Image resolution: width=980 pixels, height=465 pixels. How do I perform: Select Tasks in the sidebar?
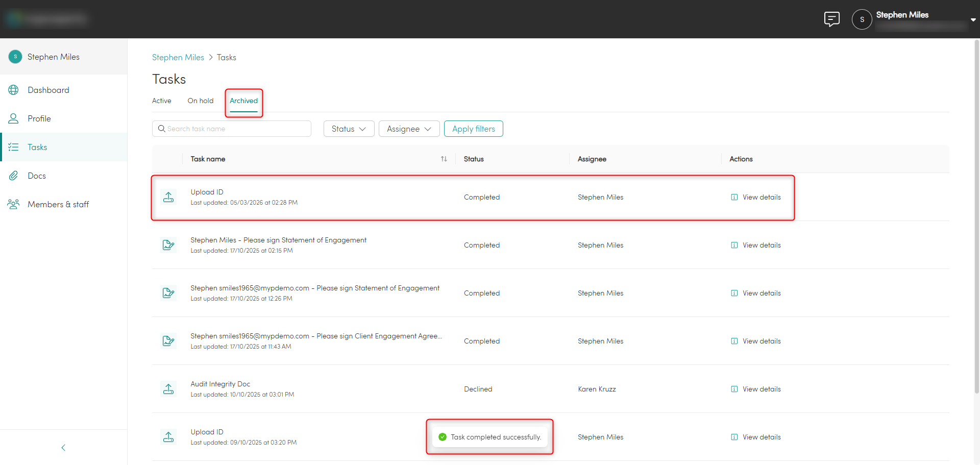(64, 147)
